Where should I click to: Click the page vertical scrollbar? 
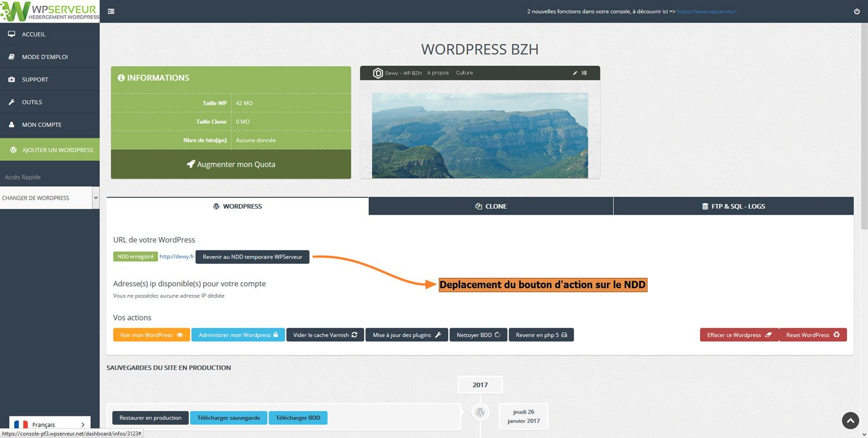864,127
